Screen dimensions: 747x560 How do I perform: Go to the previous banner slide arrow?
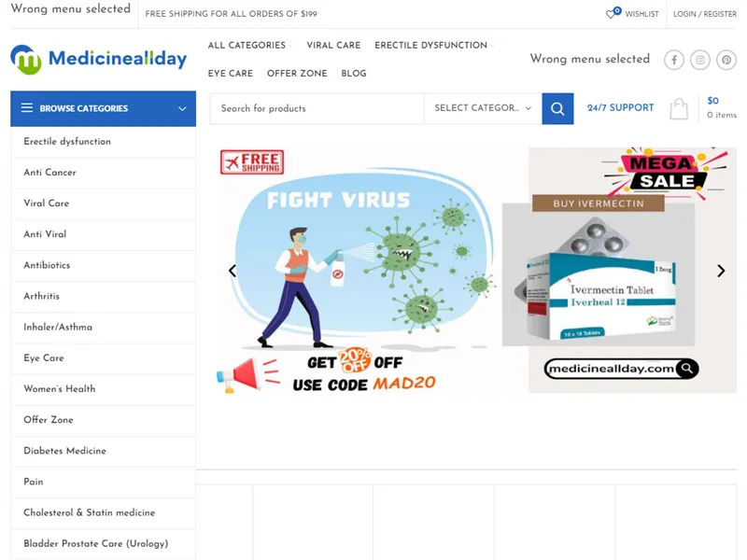tap(233, 271)
